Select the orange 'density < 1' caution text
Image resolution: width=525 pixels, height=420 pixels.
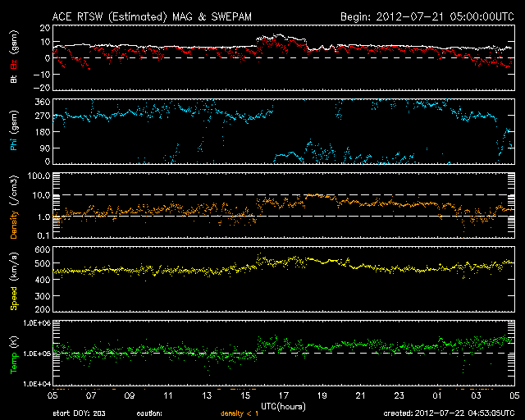point(240,413)
